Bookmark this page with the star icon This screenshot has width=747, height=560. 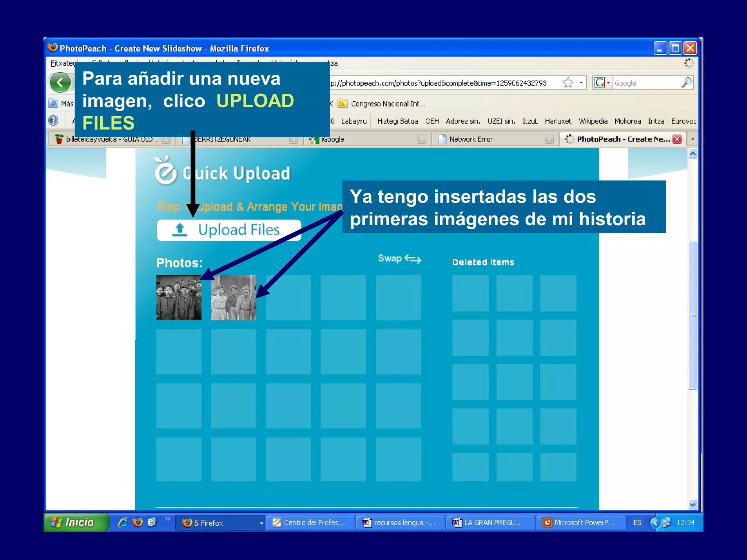tap(568, 83)
